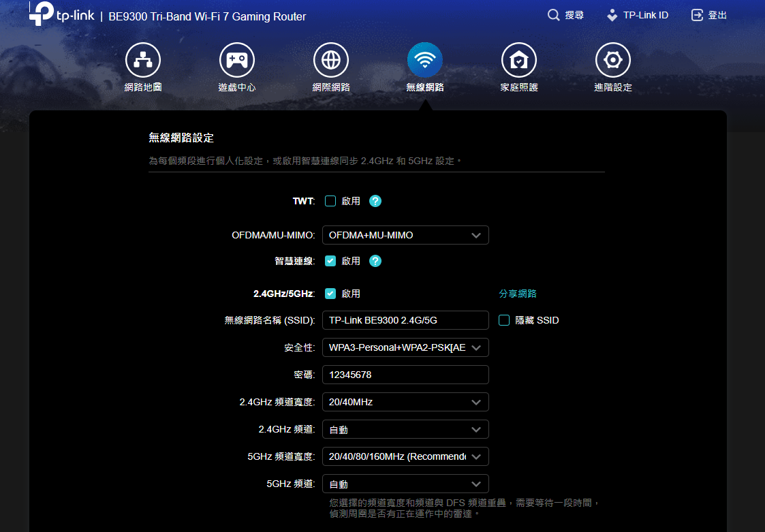Click the 進階設定 label
Viewport: 765px width, 532px height.
tap(613, 87)
